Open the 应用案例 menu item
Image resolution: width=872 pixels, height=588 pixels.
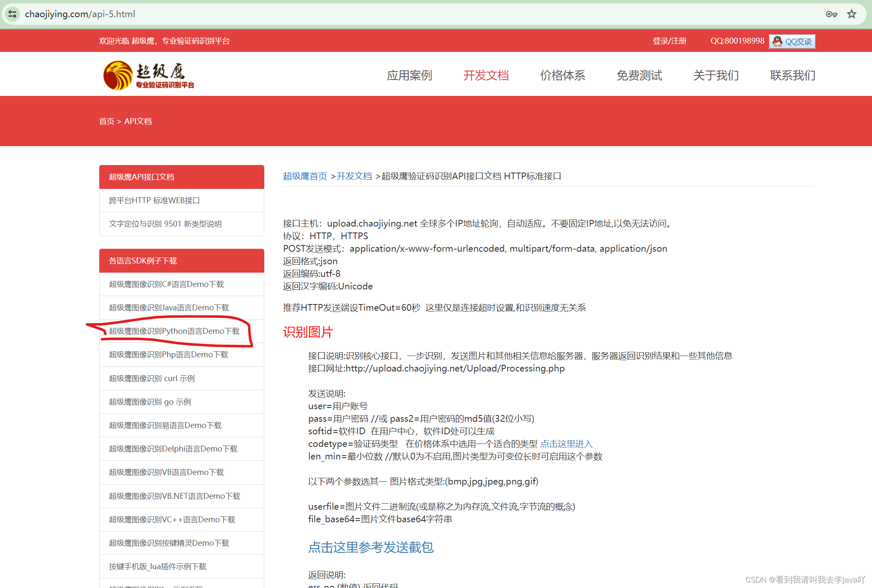pyautogui.click(x=409, y=75)
